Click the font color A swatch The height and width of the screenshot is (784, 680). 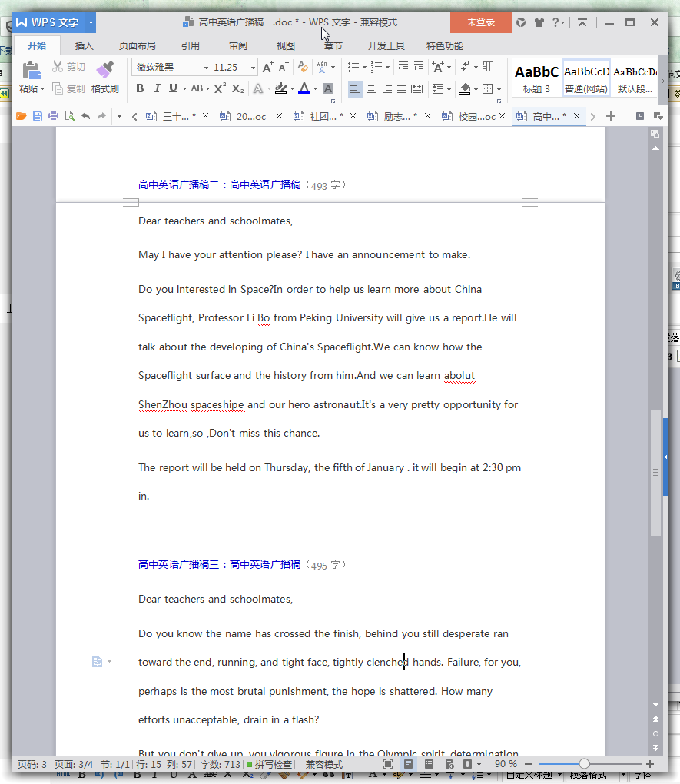304,88
